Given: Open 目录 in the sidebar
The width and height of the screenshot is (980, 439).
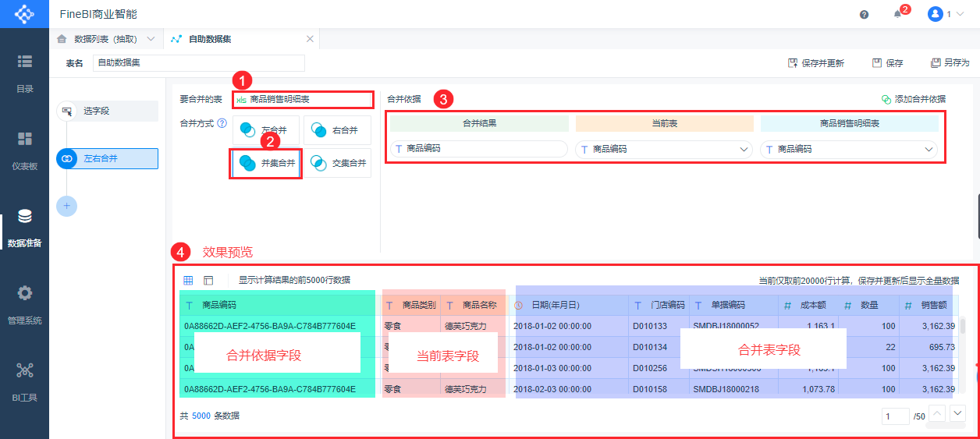Looking at the screenshot, I should pos(24,73).
